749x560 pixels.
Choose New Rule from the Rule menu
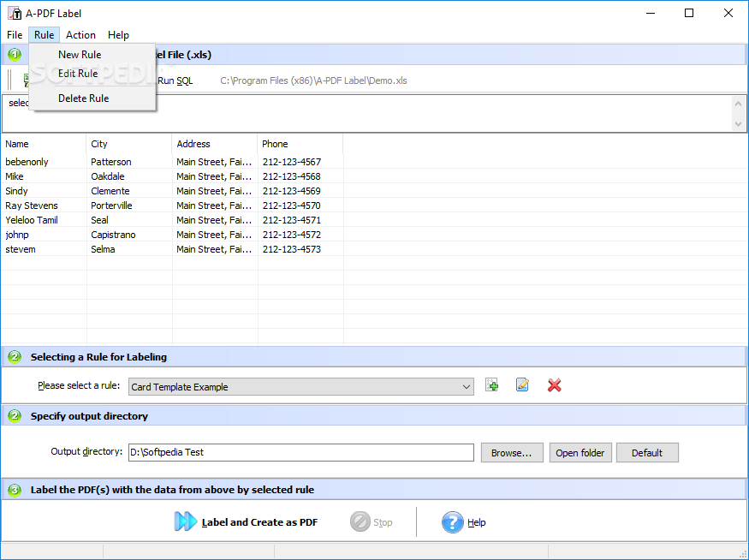92,55
